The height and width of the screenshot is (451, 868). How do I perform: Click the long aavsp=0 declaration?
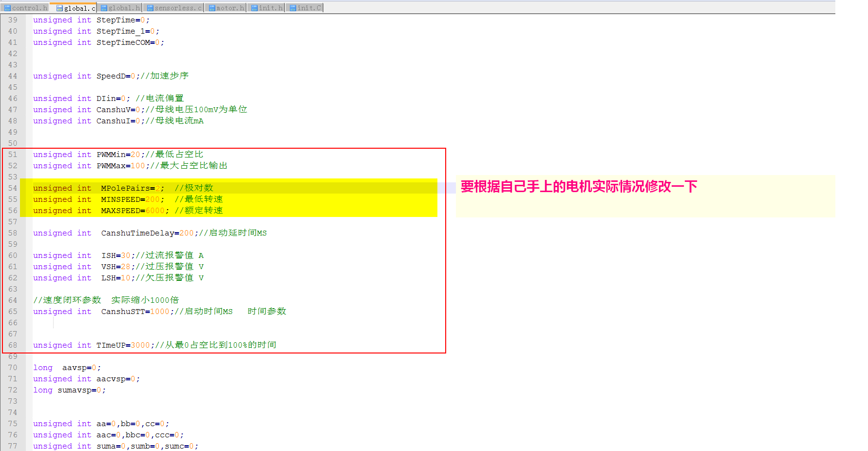(67, 368)
